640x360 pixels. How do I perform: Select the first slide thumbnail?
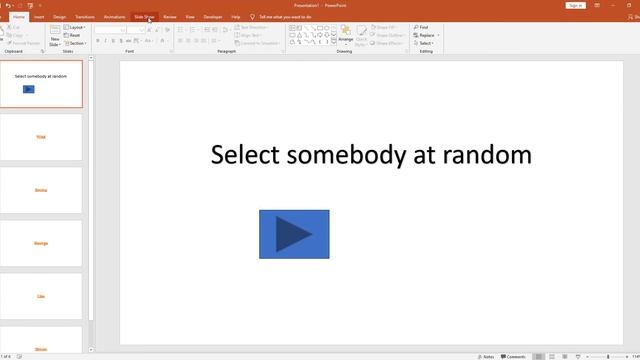tap(41, 84)
